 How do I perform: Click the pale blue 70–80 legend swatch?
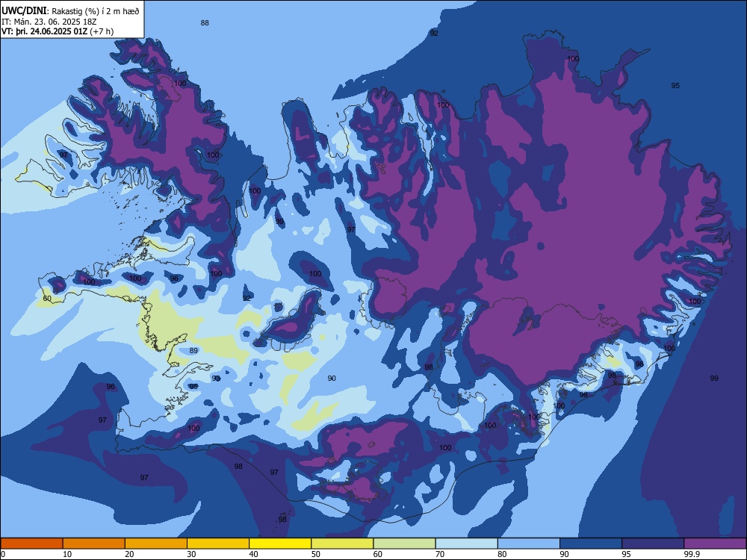(466, 544)
